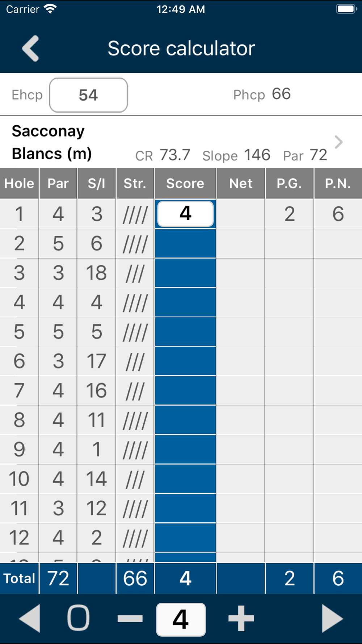Edit the Ehcp handicap field showing 54

tap(89, 95)
